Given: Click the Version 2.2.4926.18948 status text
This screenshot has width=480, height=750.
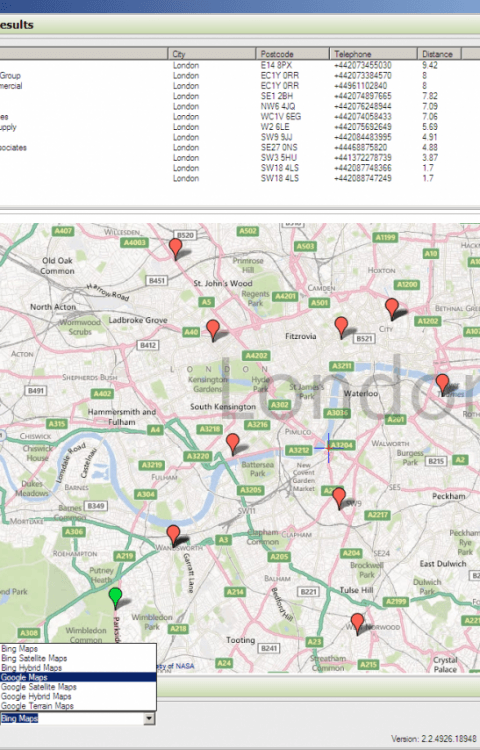Looking at the screenshot, I should click(x=434, y=739).
